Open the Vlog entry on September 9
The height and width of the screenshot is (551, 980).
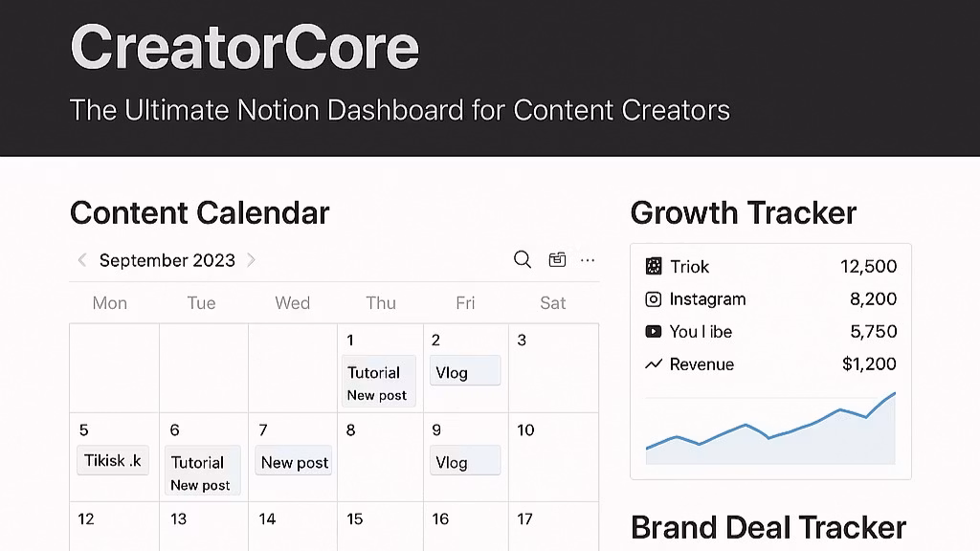(x=465, y=460)
